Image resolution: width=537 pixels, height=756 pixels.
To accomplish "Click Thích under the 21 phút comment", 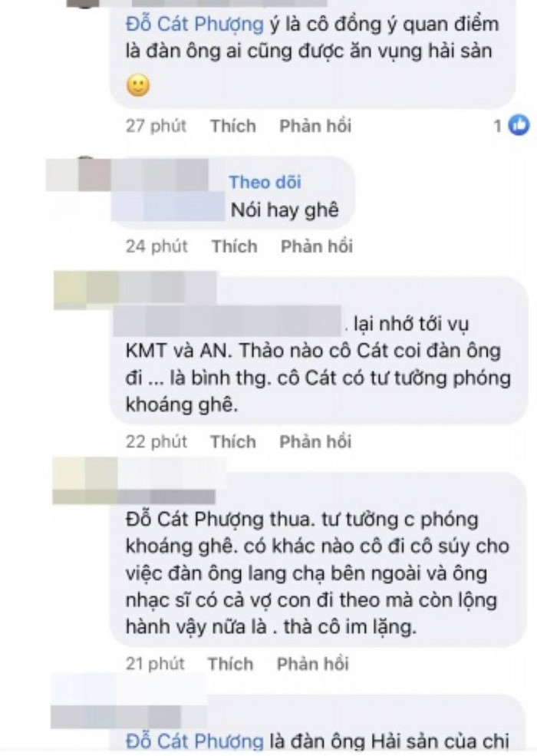I will coord(230,664).
